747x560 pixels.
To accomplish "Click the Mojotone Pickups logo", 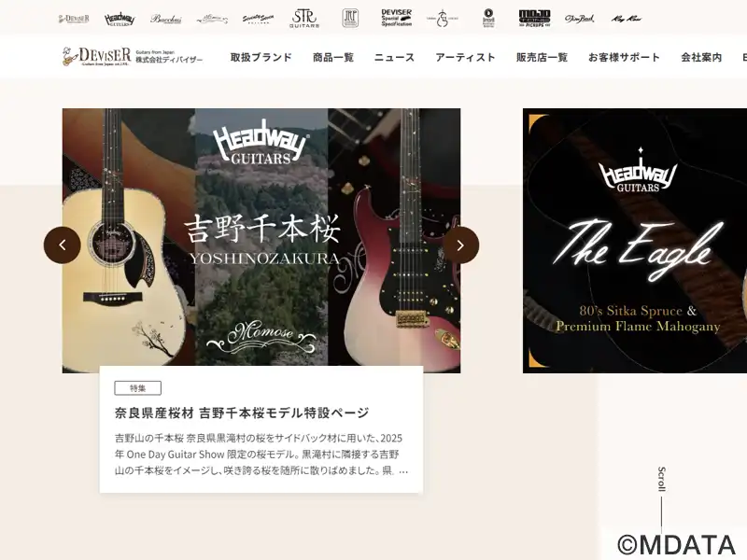I will click(534, 18).
